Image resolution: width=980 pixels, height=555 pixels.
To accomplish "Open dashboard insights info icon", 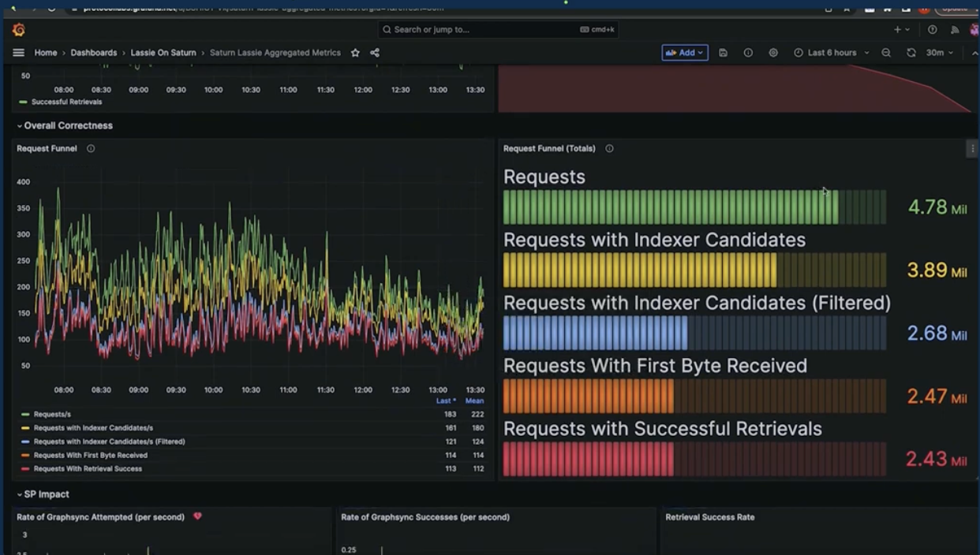I will (748, 52).
